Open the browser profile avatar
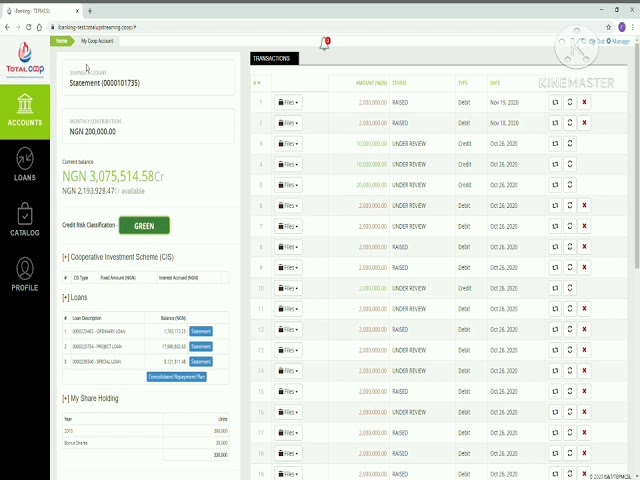The height and width of the screenshot is (480, 640). [x=622, y=27]
